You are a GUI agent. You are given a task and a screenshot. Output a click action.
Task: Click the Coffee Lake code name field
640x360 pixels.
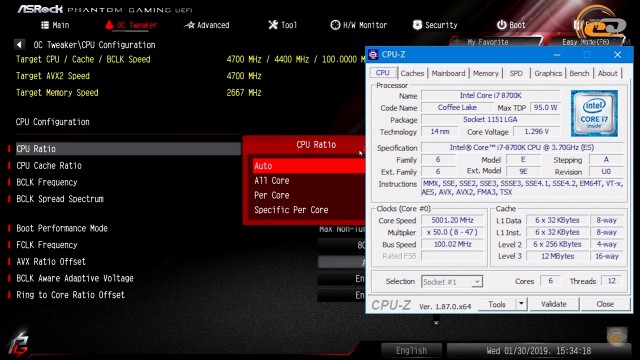tap(457, 108)
